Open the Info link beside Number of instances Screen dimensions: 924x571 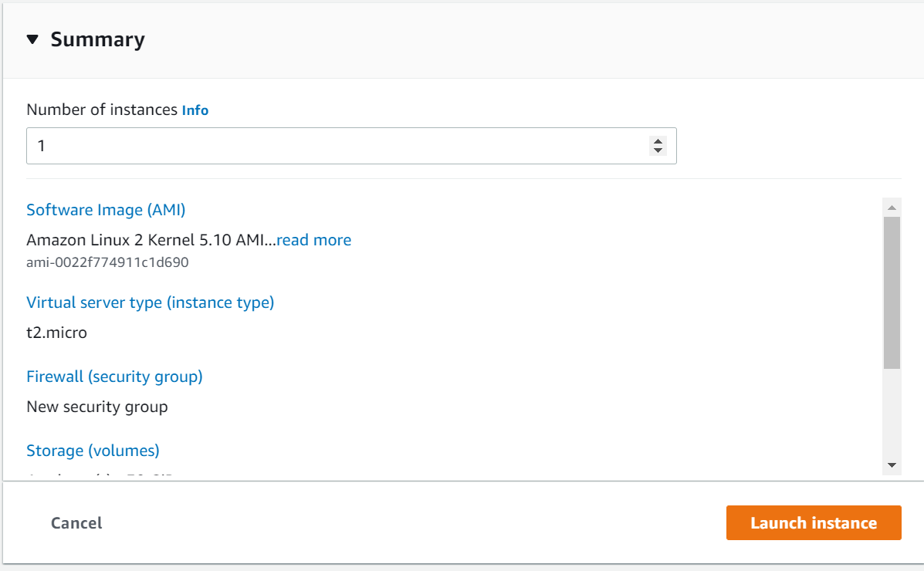(x=195, y=110)
